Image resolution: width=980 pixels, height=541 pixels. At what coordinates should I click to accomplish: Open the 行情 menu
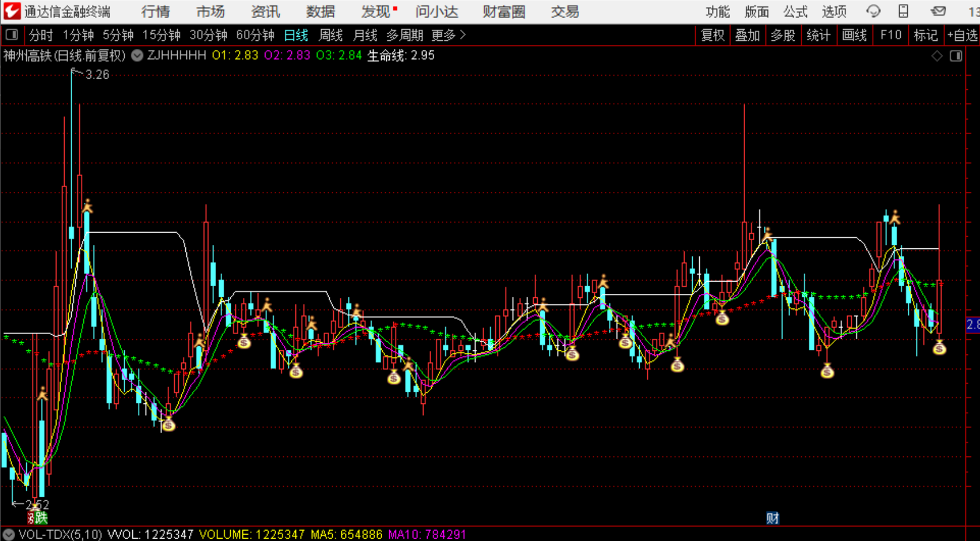click(156, 12)
